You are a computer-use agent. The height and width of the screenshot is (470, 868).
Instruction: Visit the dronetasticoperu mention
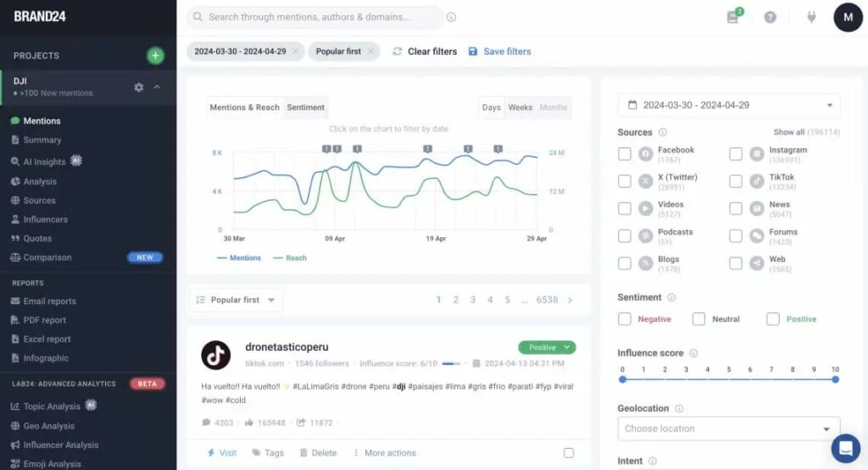tap(222, 453)
